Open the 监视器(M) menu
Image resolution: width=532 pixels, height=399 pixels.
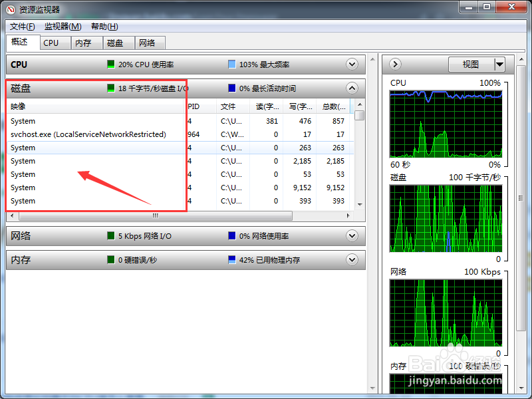coord(63,27)
